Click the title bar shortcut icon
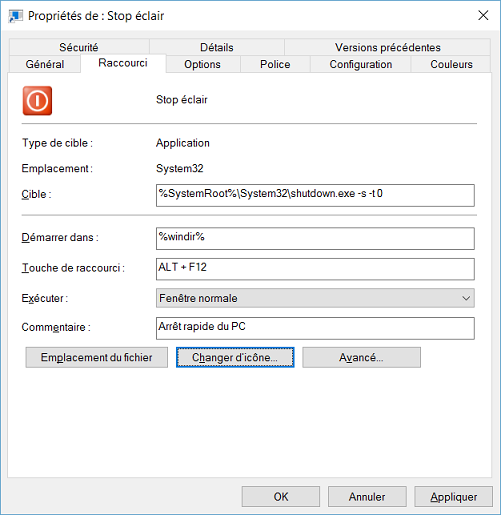 (15, 16)
